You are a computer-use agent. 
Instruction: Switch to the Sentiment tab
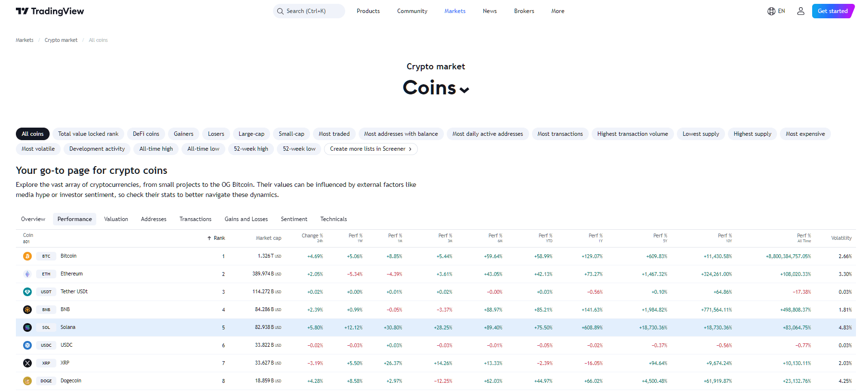click(x=294, y=219)
